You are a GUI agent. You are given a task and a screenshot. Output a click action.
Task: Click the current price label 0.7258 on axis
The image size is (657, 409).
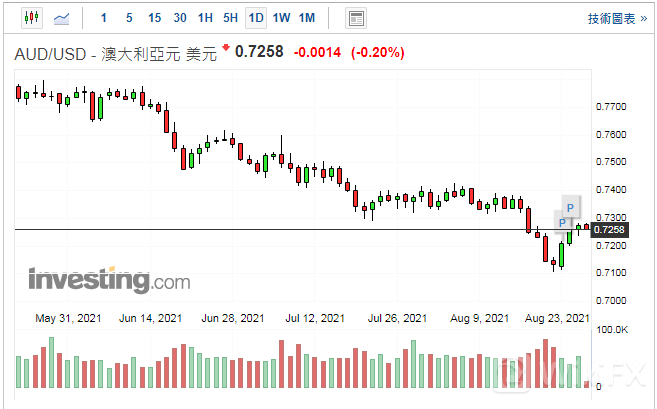[609, 230]
